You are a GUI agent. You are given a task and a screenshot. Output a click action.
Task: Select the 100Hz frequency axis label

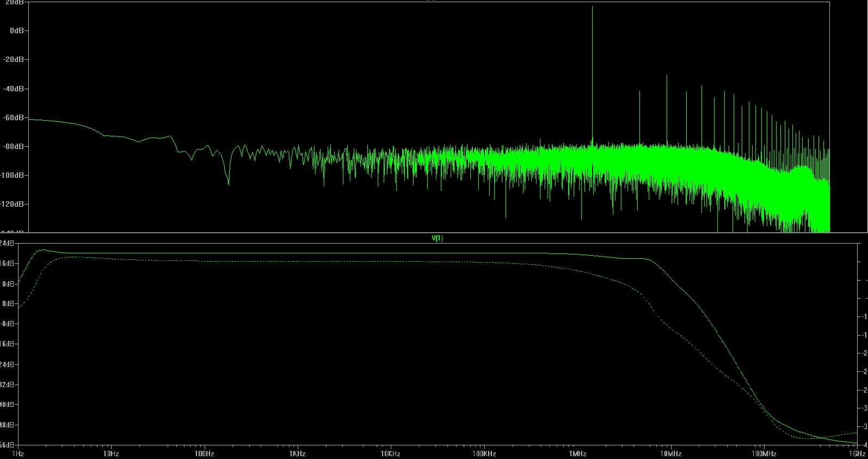click(204, 454)
